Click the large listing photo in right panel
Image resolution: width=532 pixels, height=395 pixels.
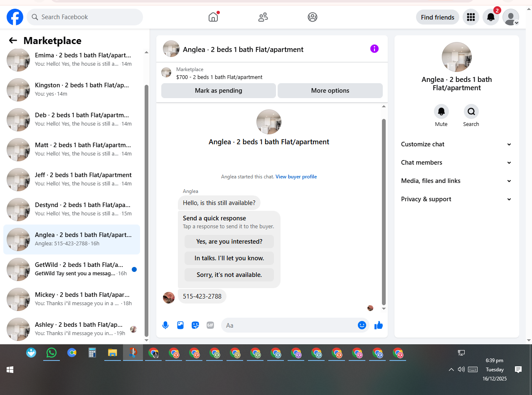pos(457,57)
